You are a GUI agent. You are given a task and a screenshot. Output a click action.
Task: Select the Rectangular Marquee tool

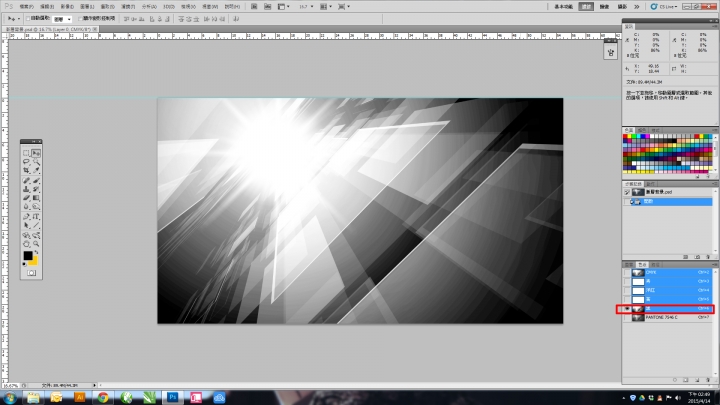click(x=27, y=153)
